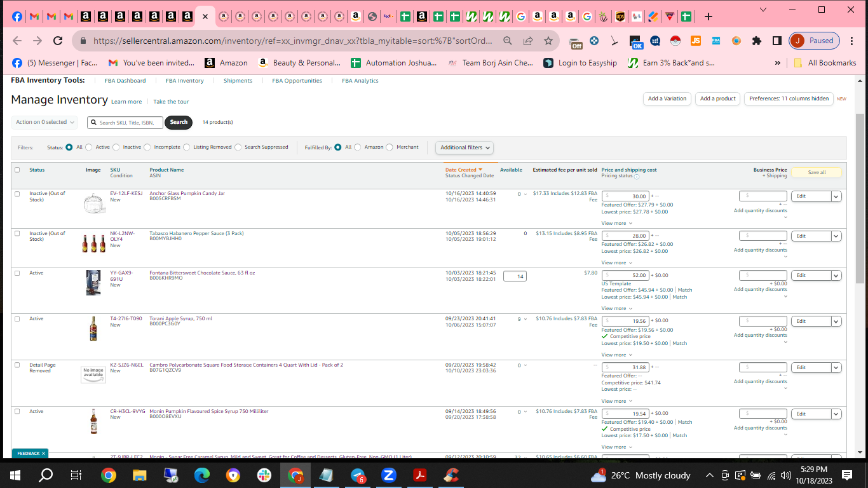Open the Pokeball extension icon
The height and width of the screenshot is (488, 868).
[675, 41]
